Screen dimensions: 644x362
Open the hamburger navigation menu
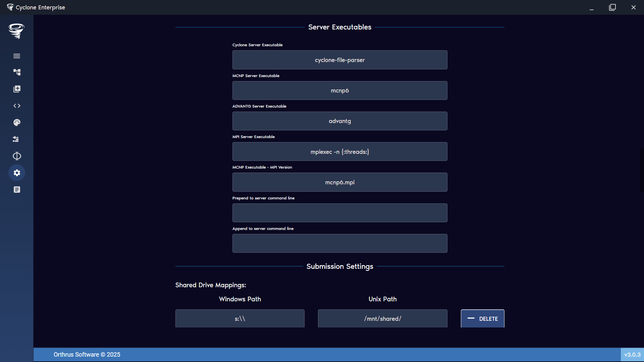[16, 56]
